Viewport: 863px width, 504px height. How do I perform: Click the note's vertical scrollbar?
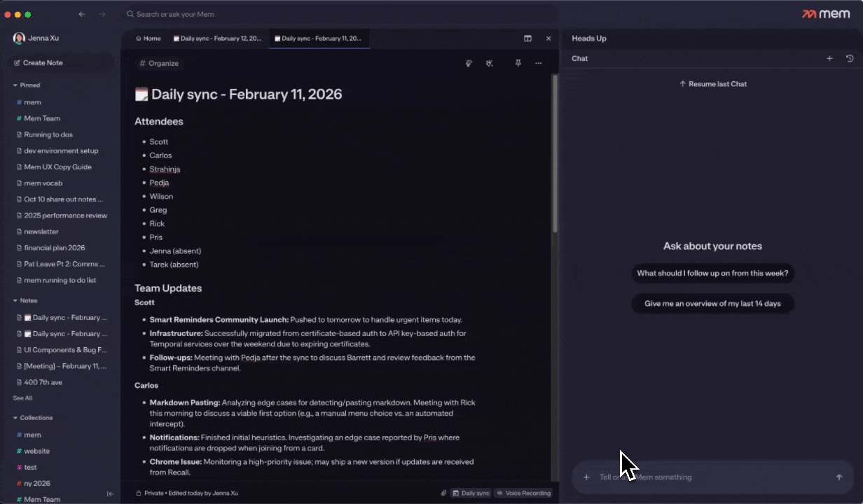(x=555, y=154)
